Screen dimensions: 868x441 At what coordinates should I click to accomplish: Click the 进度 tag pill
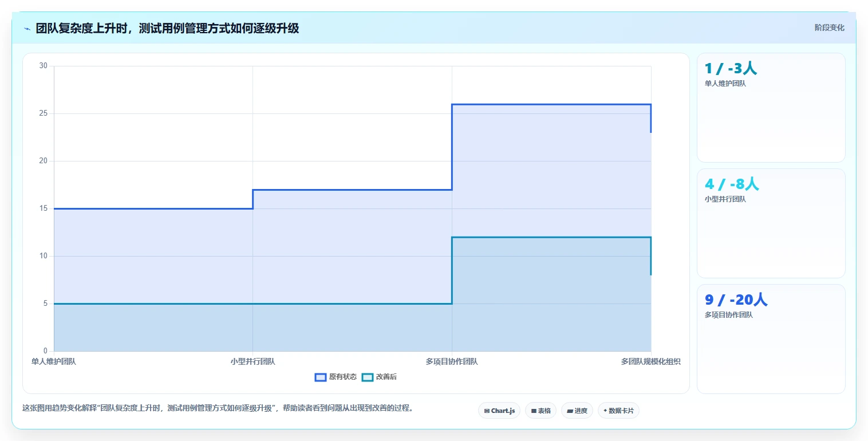click(577, 411)
